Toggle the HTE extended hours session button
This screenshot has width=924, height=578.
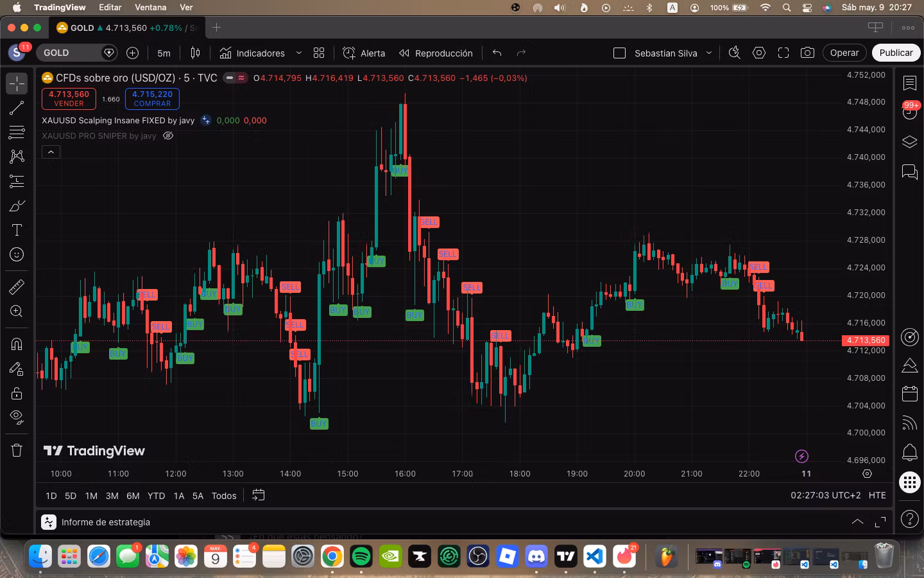[x=877, y=496]
